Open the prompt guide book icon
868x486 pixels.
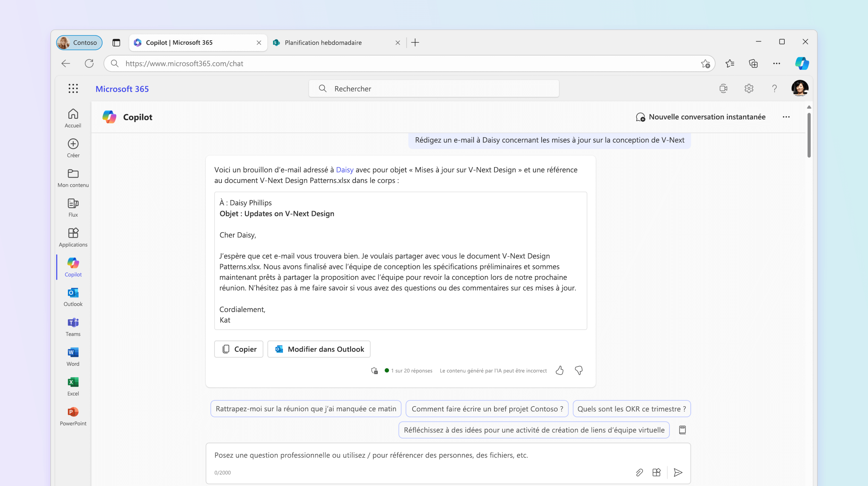pos(682,430)
